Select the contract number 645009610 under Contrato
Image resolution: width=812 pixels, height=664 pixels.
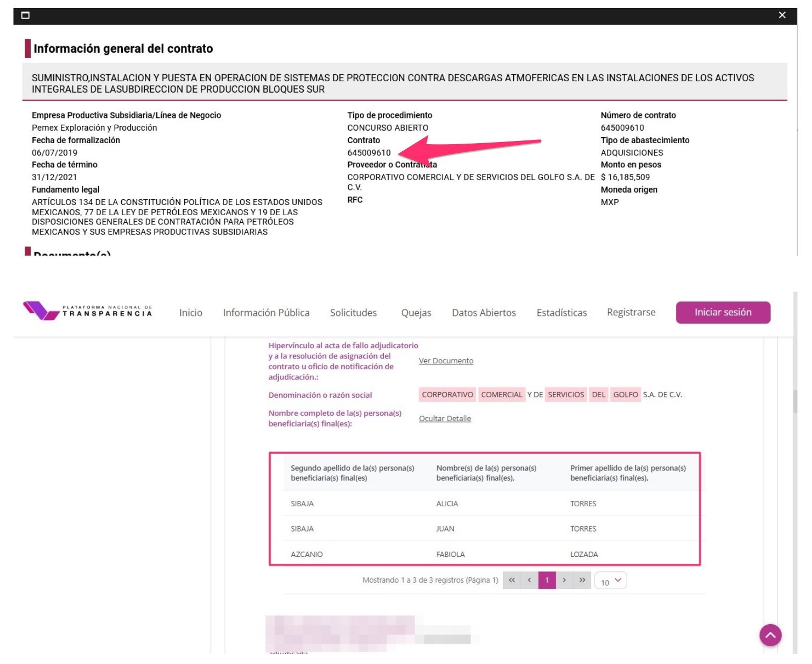tap(369, 153)
